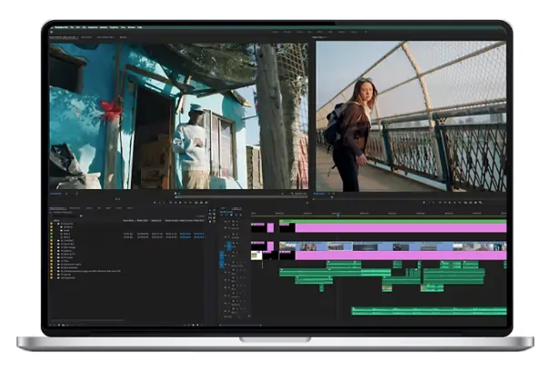Viewport: 560px width, 392px height.
Task: Open the Help menu
Action: [x=140, y=27]
